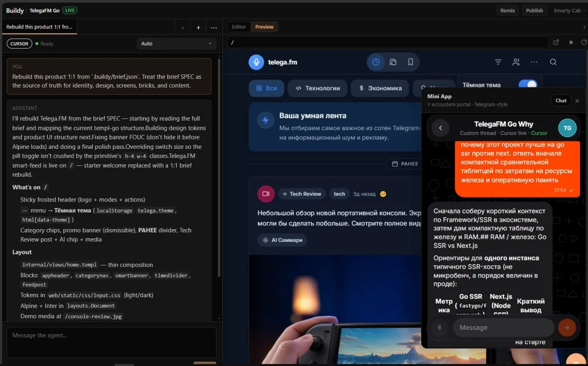The height and width of the screenshot is (366, 588).
Task: Switch to the stacked-cards feed mode icon
Action: [x=393, y=62]
